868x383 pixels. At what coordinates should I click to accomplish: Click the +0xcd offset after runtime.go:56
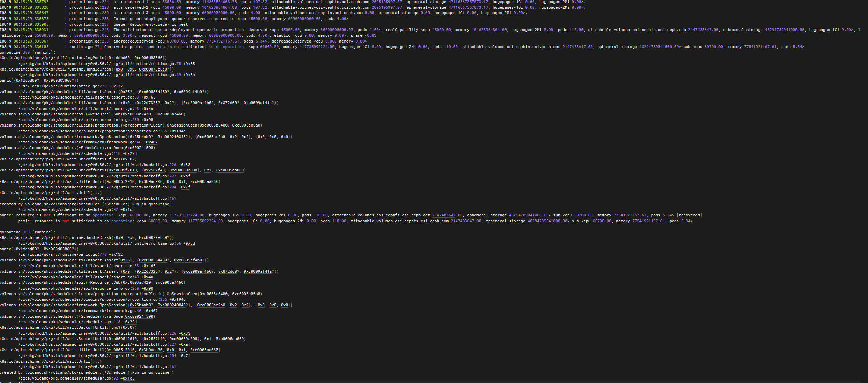point(189,244)
